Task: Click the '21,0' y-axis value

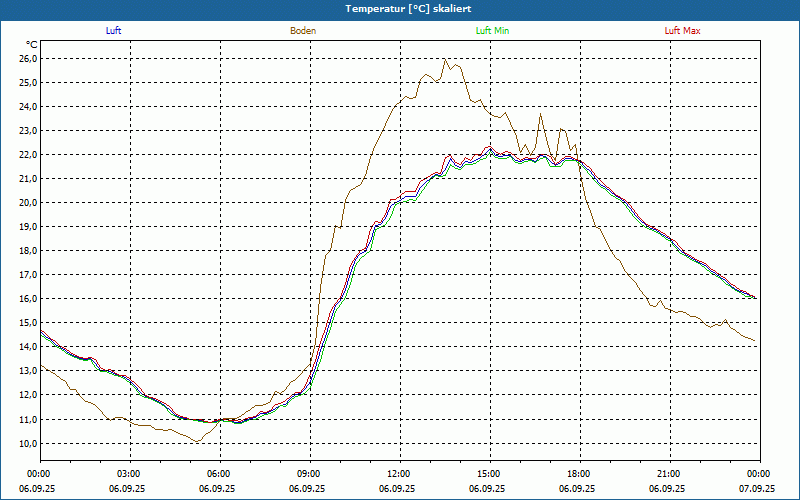Action: pyautogui.click(x=28, y=179)
